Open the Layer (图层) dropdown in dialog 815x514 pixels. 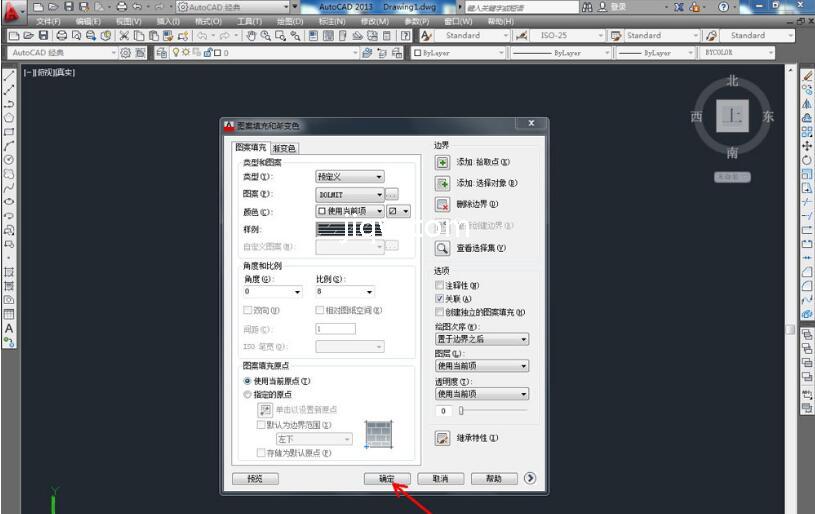pos(482,366)
